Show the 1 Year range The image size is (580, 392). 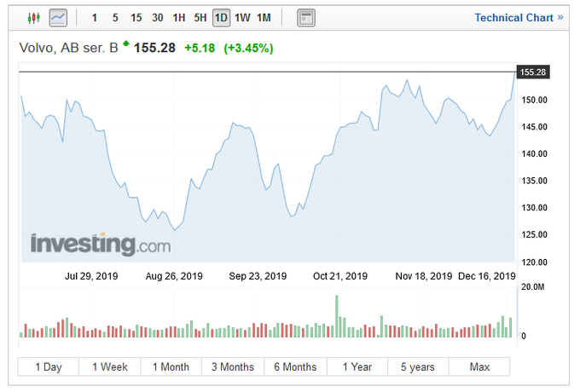[x=357, y=367]
